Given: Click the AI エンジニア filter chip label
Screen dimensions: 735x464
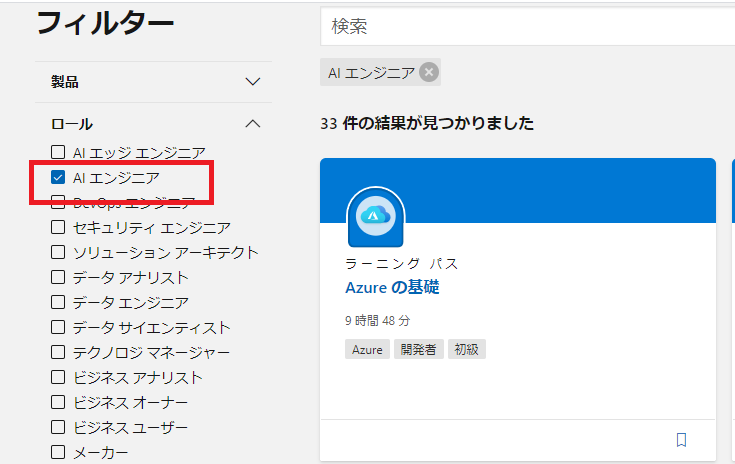Looking at the screenshot, I should 371,73.
